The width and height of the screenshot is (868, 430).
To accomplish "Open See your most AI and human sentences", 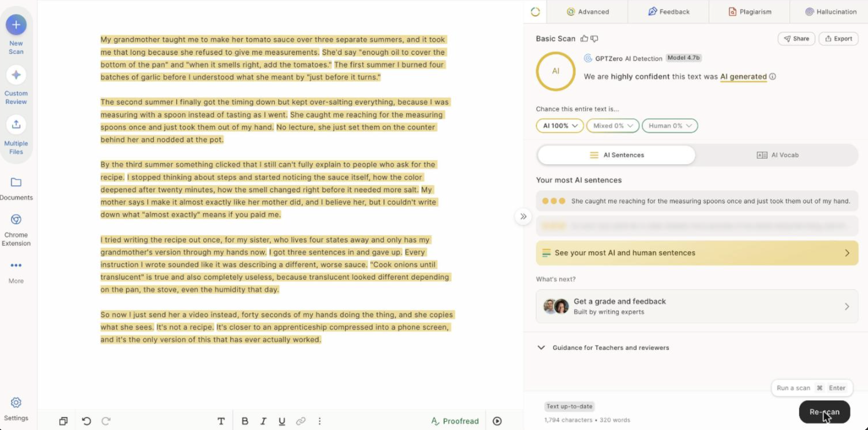I will (x=697, y=253).
